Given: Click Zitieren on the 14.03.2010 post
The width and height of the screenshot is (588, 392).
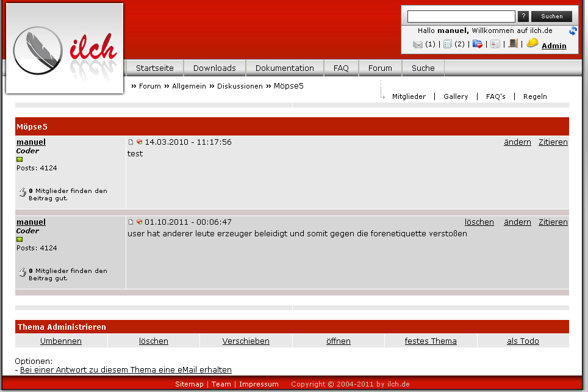Looking at the screenshot, I should pyautogui.click(x=553, y=142).
